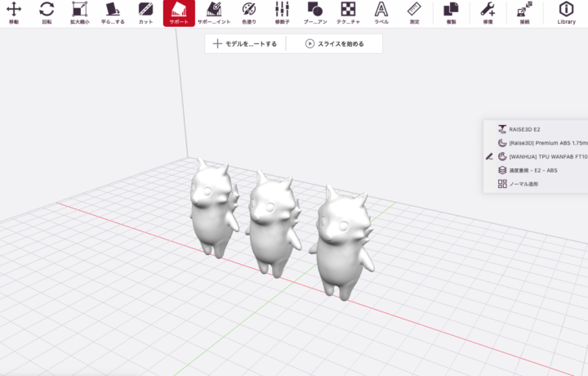The width and height of the screenshot is (588, 376).
Task: Open the 修復 (Repair) tool
Action: coord(488,13)
